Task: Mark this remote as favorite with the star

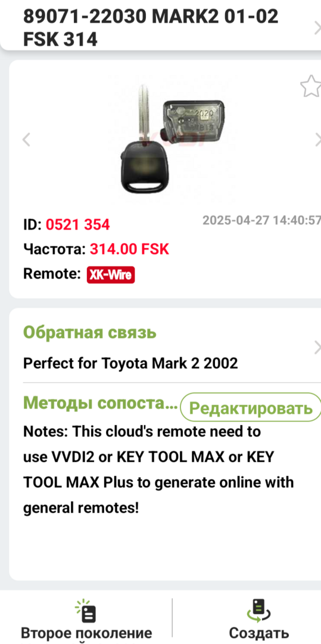Action: pos(311,86)
